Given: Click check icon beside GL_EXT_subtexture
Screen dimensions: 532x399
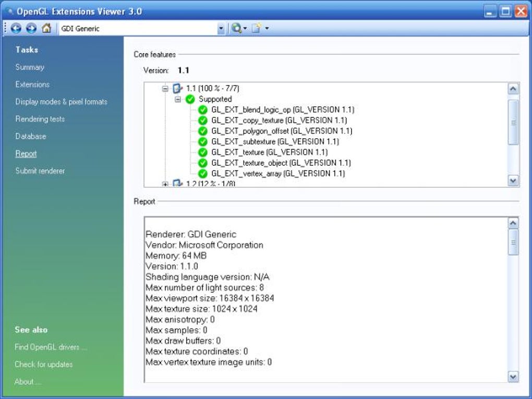Looking at the screenshot, I should pos(203,141).
